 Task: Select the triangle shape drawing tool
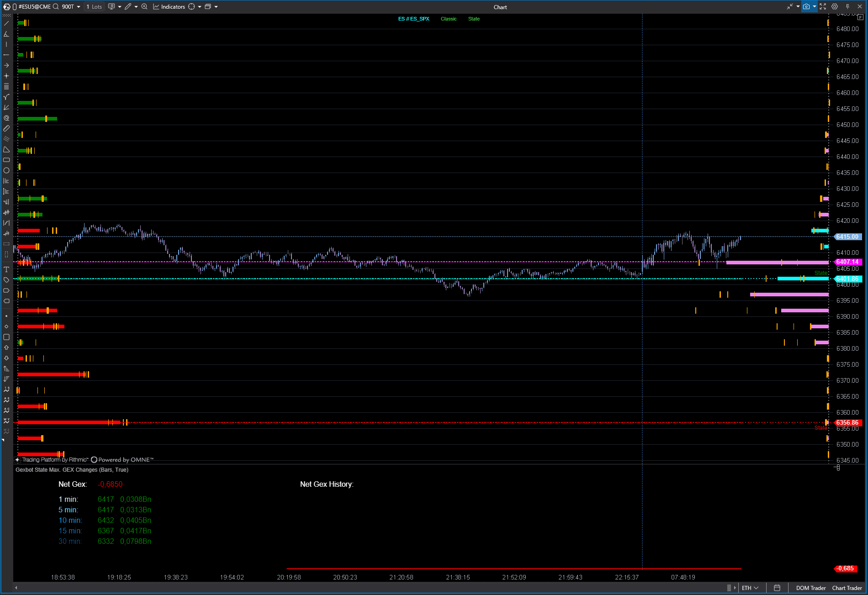tap(6, 149)
